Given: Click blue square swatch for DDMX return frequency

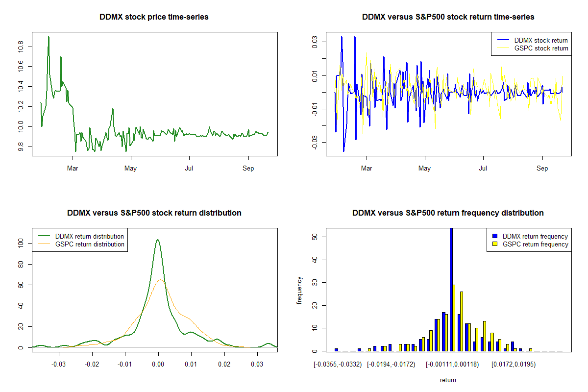Looking at the screenshot, I should coord(494,236).
